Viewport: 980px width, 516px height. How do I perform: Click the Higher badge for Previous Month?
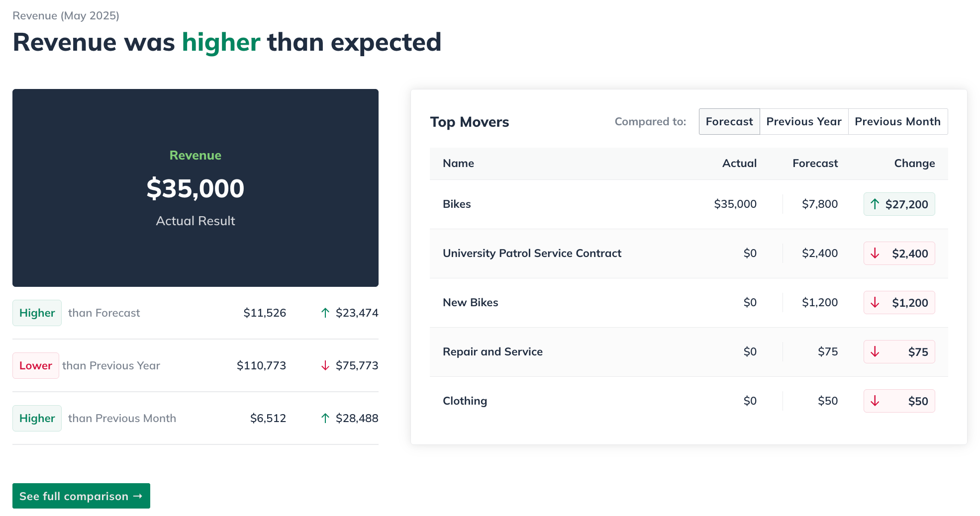pos(37,419)
